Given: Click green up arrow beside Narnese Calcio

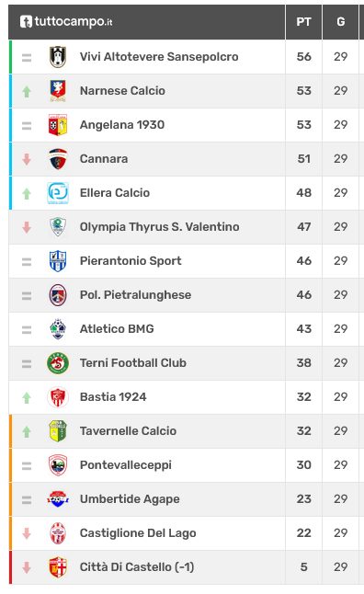Looking at the screenshot, I should pyautogui.click(x=27, y=91).
